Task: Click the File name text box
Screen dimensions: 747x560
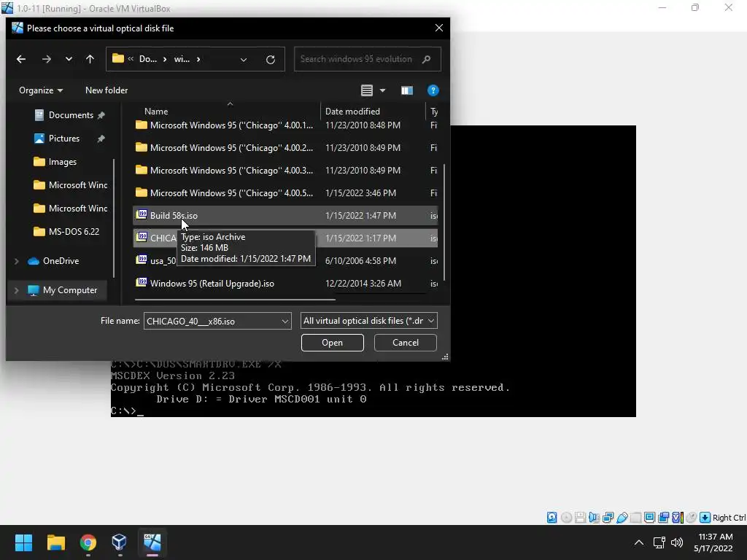Action: (x=212, y=321)
